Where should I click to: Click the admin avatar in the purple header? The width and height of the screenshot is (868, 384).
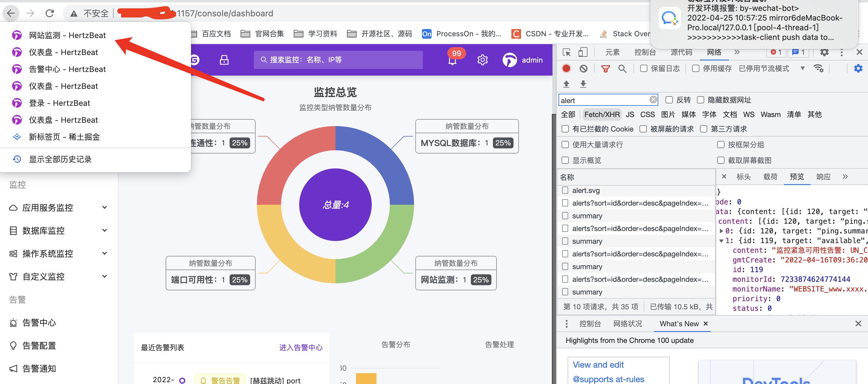[x=510, y=60]
